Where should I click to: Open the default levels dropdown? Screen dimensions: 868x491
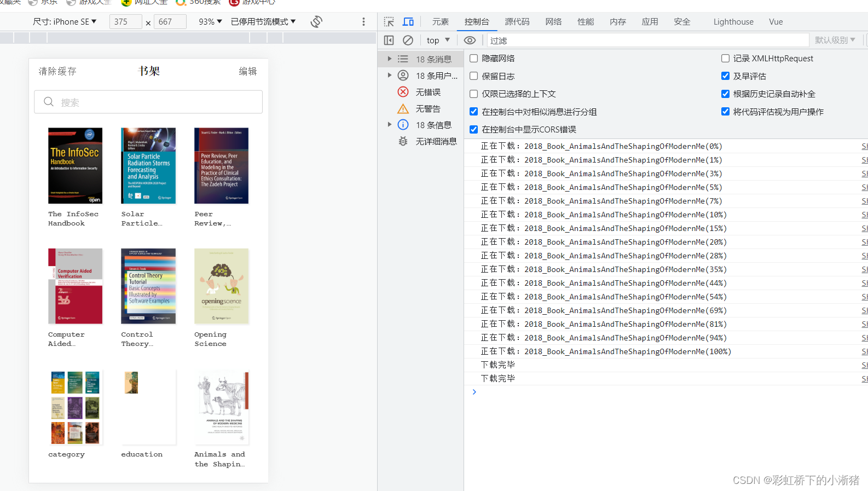pos(835,41)
